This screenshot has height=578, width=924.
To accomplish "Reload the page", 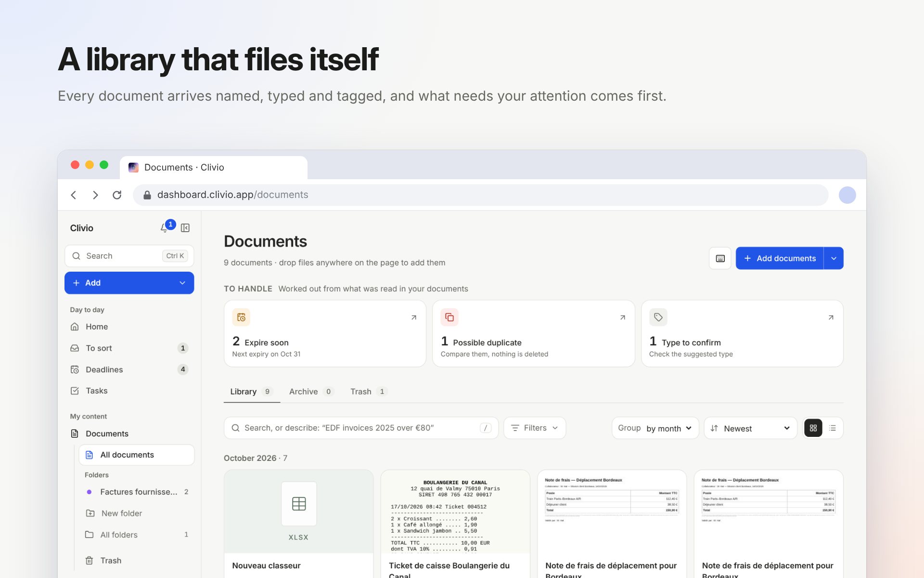I will (x=117, y=195).
